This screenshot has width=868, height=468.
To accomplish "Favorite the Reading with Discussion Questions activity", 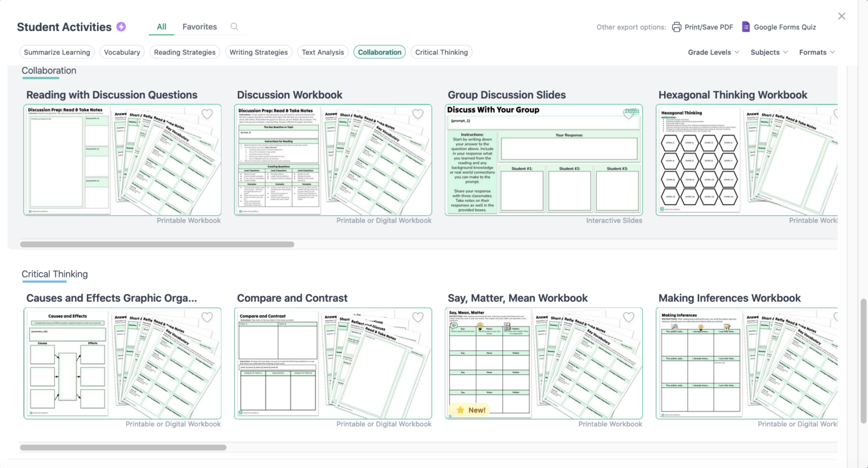I will [207, 114].
